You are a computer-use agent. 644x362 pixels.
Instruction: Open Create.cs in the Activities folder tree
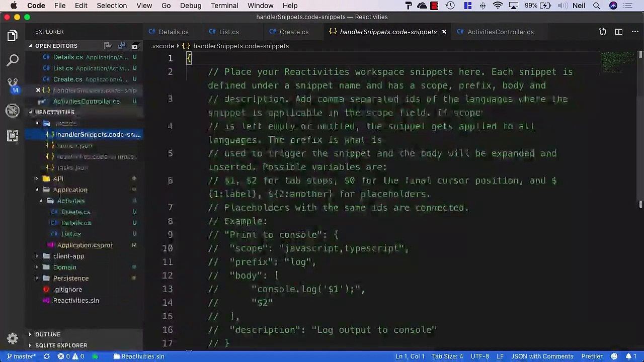(x=75, y=212)
